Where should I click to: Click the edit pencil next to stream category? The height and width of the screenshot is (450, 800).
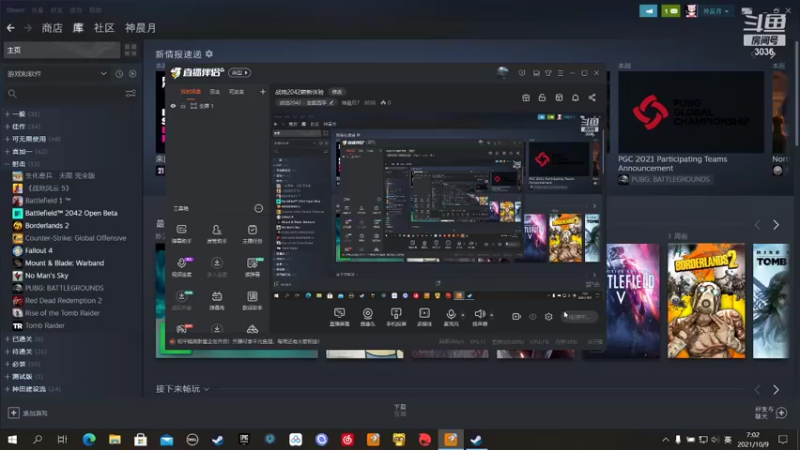click(331, 103)
